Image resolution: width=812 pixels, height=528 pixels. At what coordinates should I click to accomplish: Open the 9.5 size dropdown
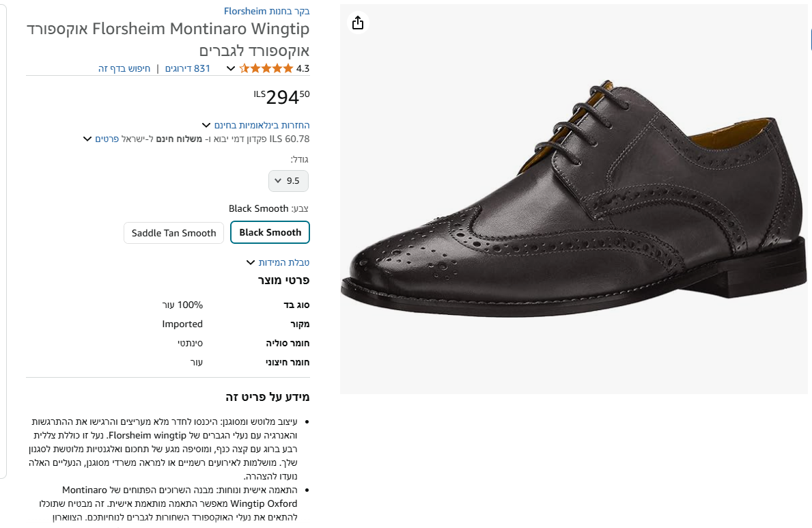[288, 181]
